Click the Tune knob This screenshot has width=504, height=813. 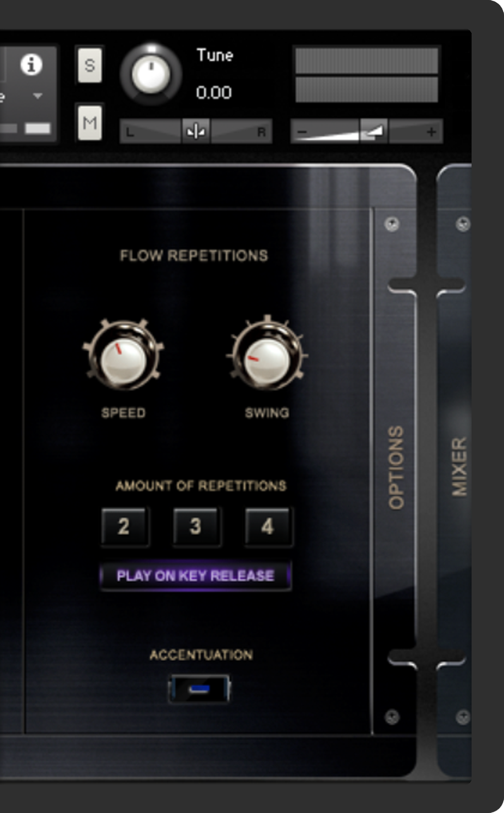tap(151, 74)
